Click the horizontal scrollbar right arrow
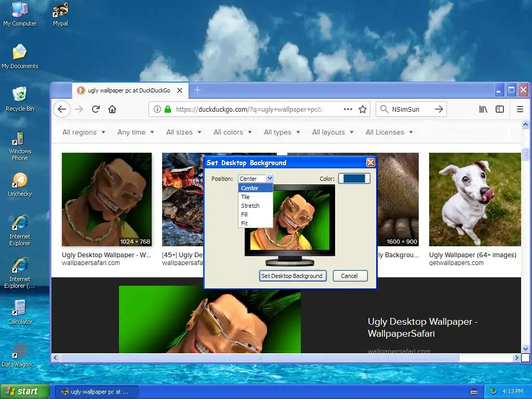 (x=517, y=357)
